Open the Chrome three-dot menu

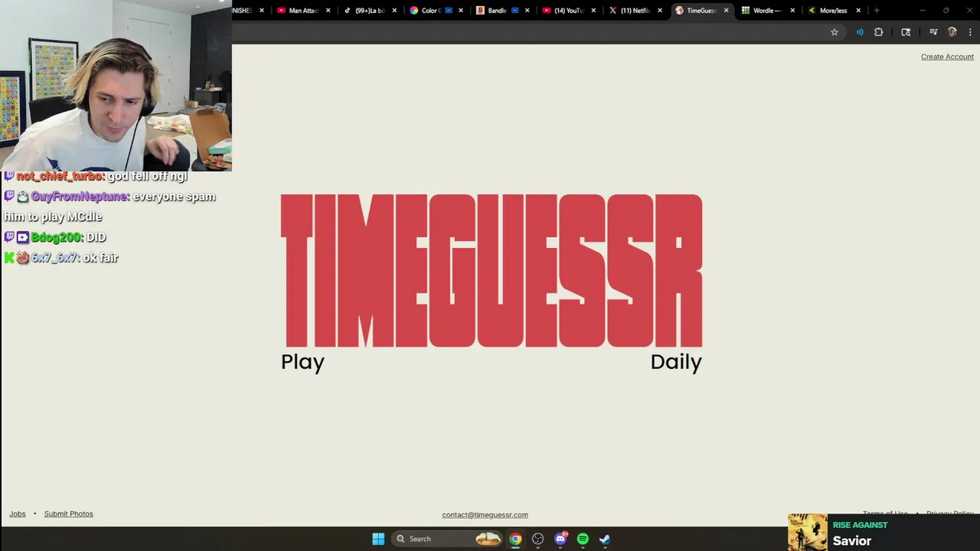970,32
